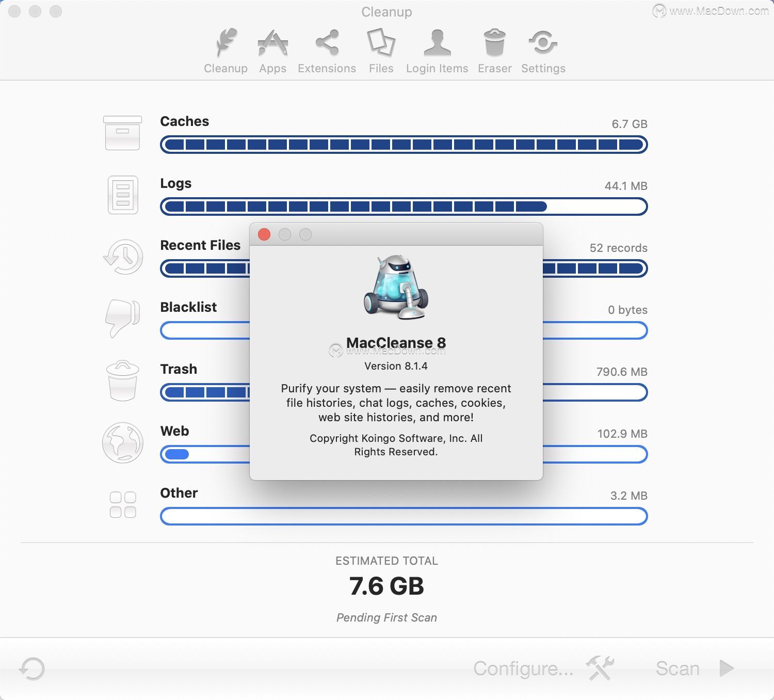The height and width of the screenshot is (700, 774).
Task: Open the Apps toolbar icon
Action: [x=272, y=42]
